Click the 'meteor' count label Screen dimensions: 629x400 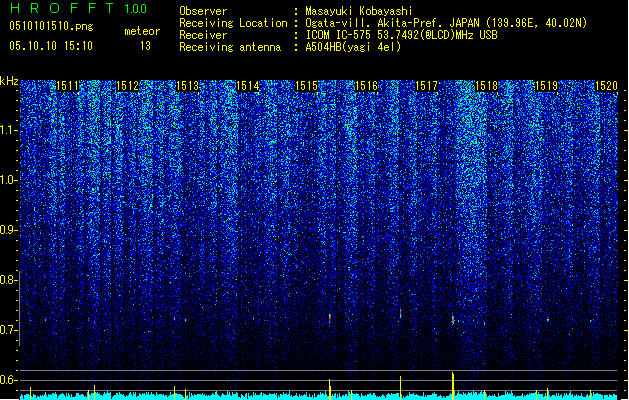coord(142,31)
